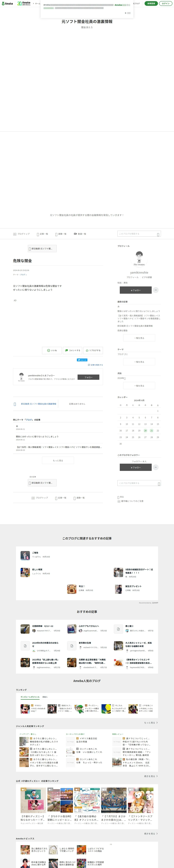
Task: Open the bottom 記事一覧 navigation link
Action: [x=61, y=498]
